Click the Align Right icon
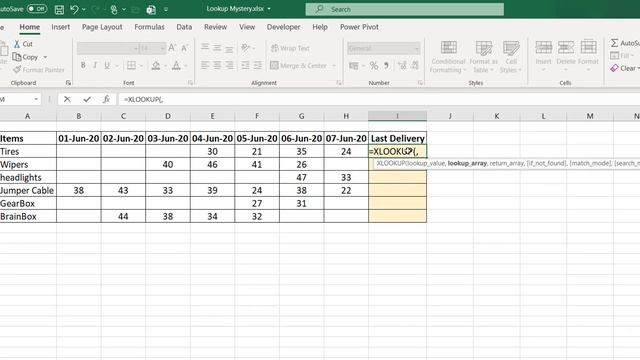This screenshot has width=640, height=360. [229, 65]
